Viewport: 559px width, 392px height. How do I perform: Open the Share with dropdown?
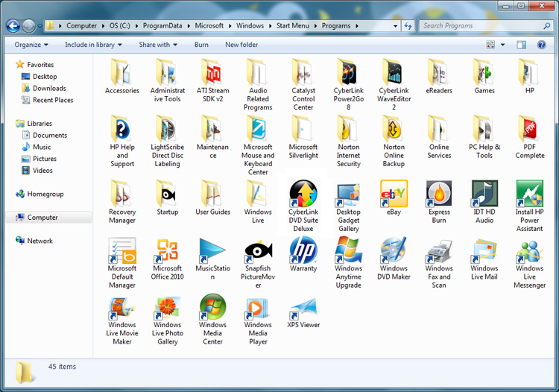(158, 45)
